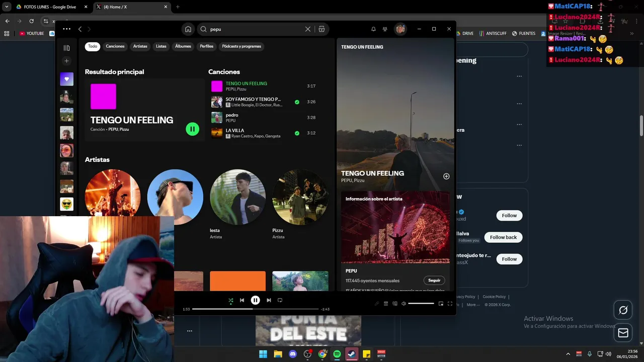Open Spotify notifications bell
The image size is (644, 362).
coord(373,29)
